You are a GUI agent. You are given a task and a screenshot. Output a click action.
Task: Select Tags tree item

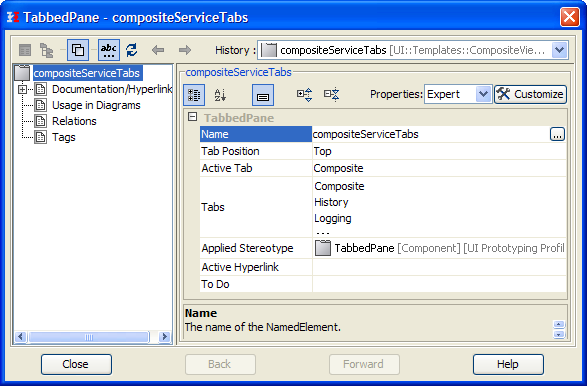coord(64,137)
